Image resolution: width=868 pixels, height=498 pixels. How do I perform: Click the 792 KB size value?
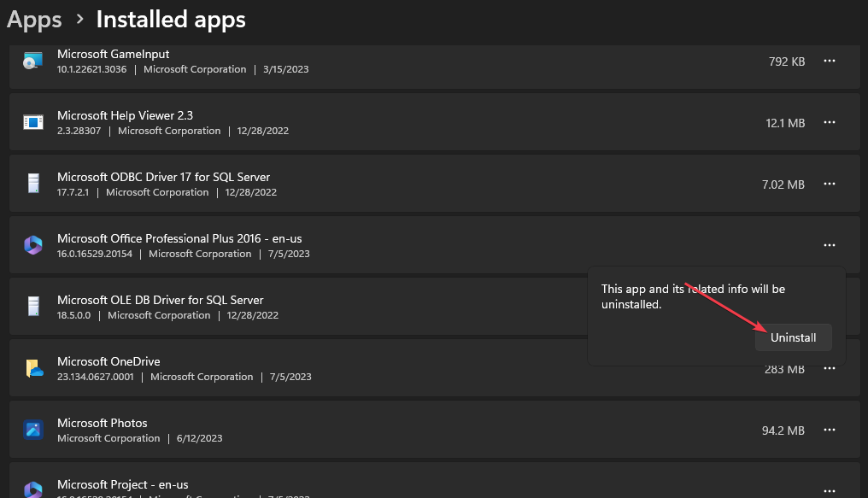(787, 62)
